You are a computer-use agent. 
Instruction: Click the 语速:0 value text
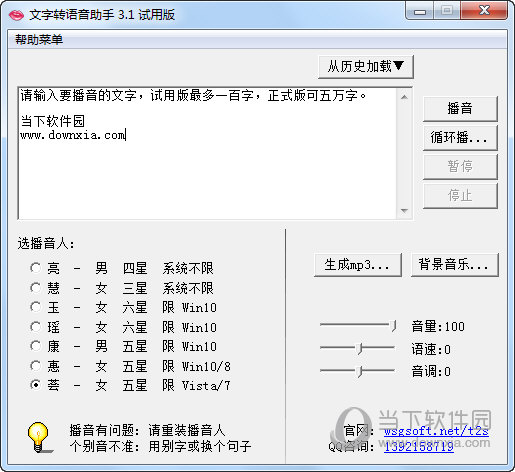[431, 349]
